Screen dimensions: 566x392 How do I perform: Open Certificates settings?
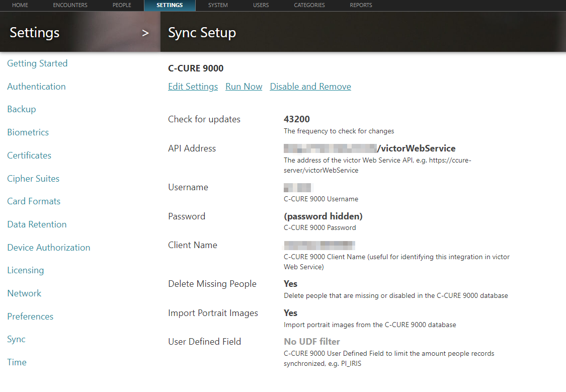point(29,155)
